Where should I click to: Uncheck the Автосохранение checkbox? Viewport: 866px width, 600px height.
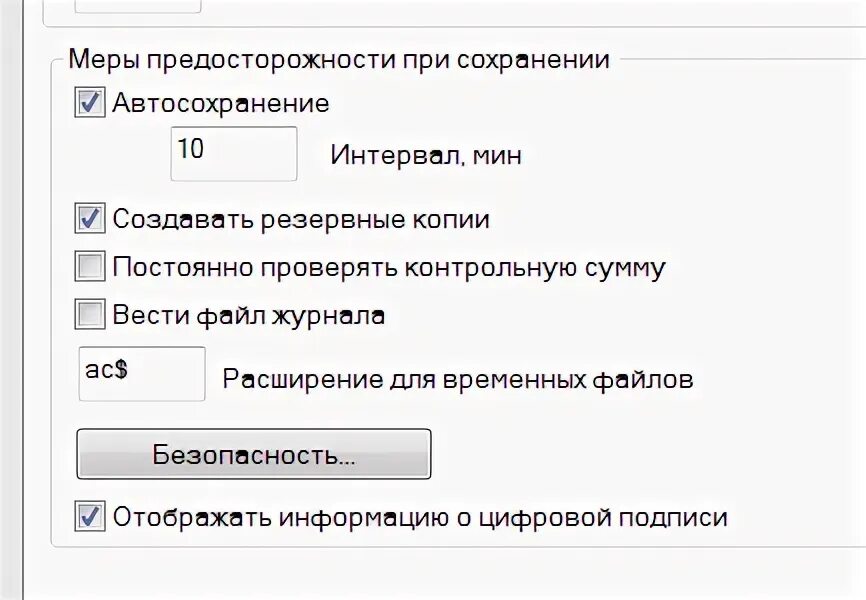(90, 103)
